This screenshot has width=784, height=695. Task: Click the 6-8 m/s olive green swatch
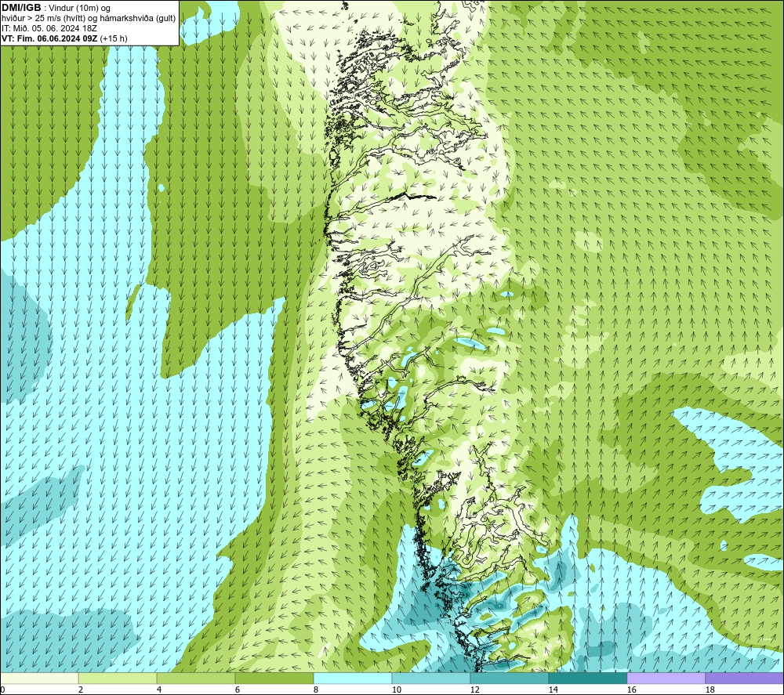(x=274, y=678)
